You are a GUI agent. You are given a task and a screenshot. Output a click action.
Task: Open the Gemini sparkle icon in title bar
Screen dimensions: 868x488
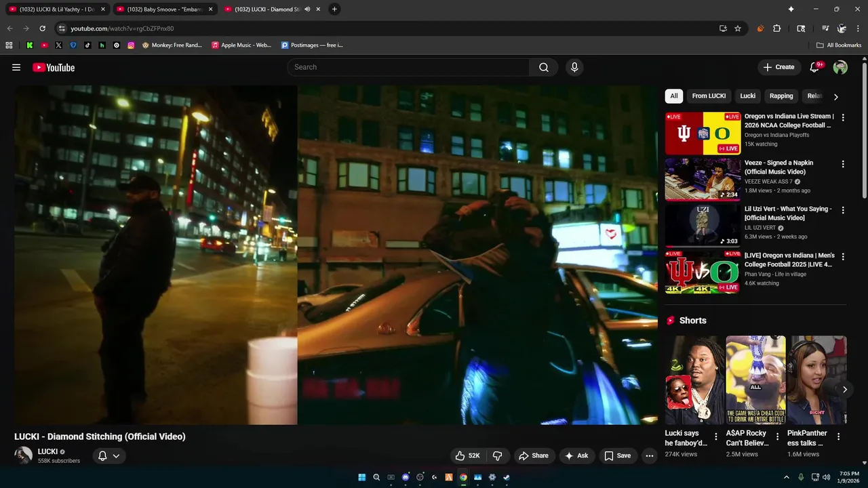tap(791, 9)
